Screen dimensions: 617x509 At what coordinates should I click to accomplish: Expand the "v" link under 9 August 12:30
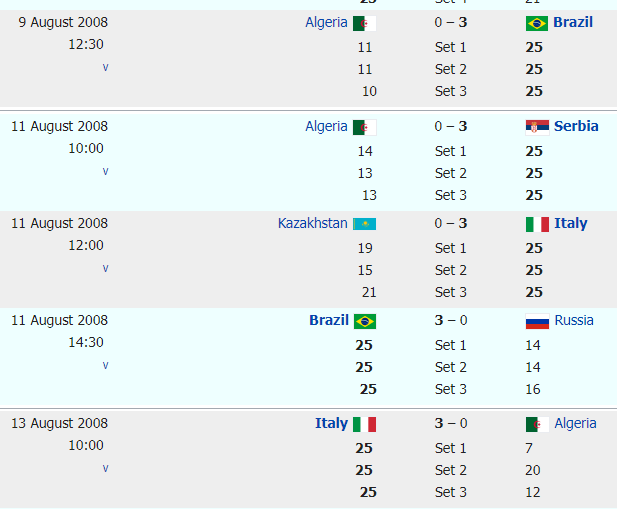pos(105,67)
